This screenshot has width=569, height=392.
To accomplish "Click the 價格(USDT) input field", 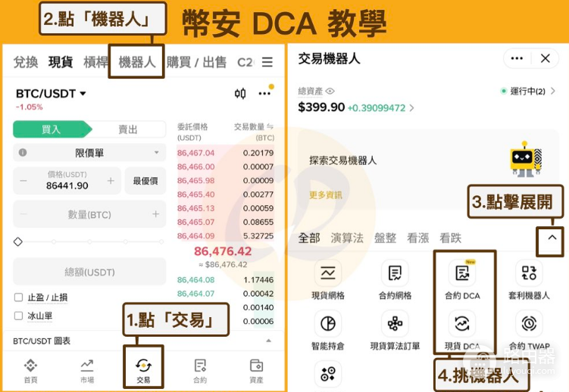I will (67, 181).
